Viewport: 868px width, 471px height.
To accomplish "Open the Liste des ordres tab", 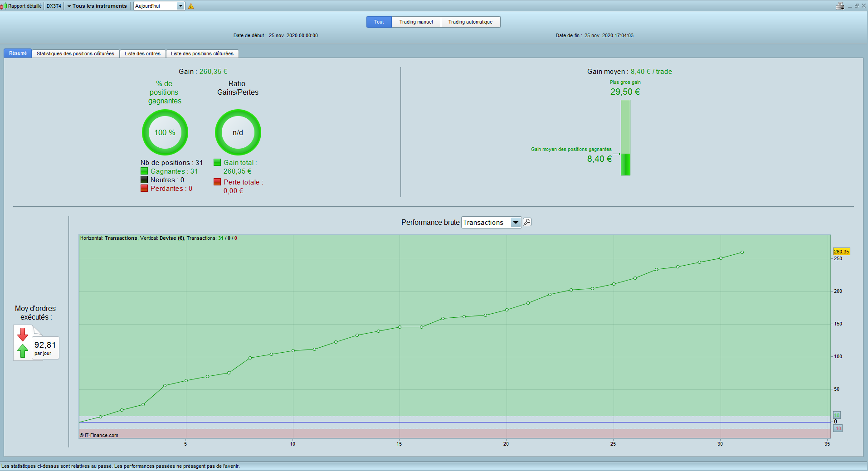I will (x=142, y=53).
